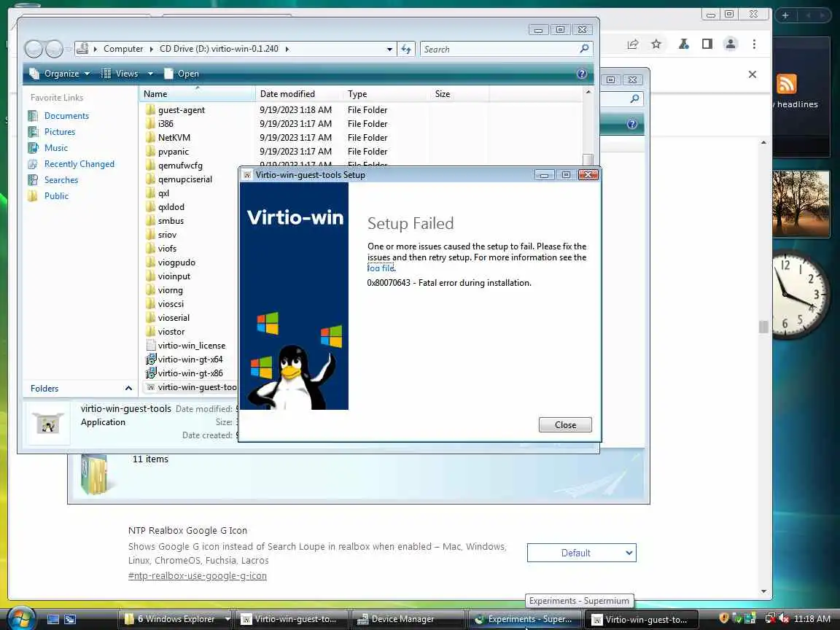Click the Windows Start orb
This screenshot has height=630, width=840.
point(21,619)
